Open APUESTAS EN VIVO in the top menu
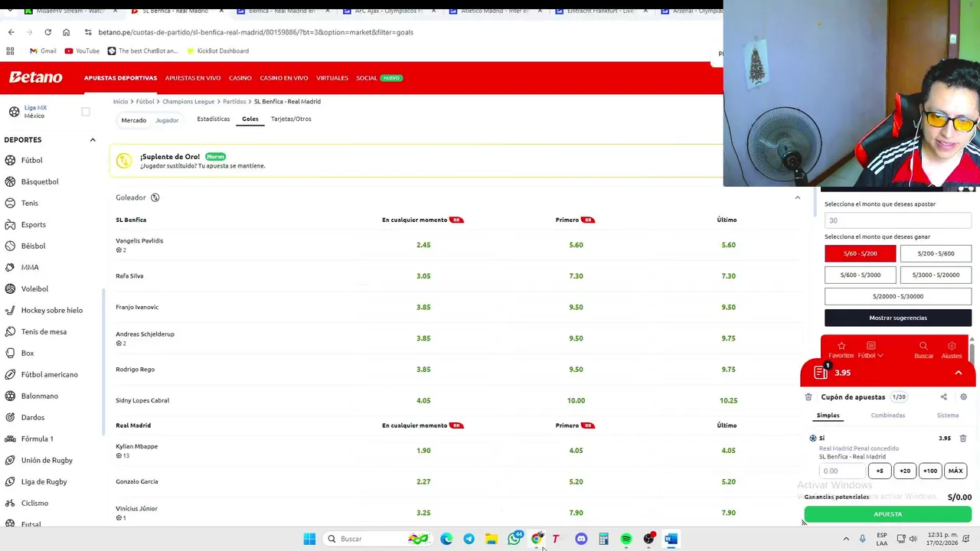This screenshot has width=980, height=551. tap(193, 78)
